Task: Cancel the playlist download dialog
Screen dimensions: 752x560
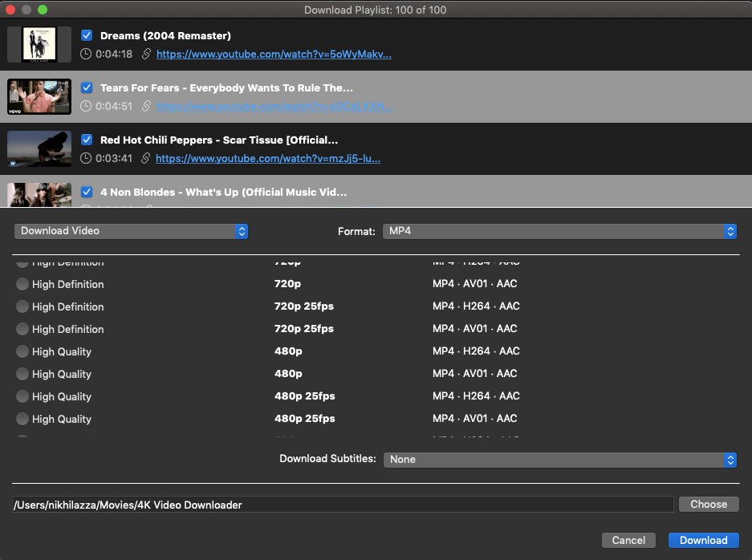Action: point(628,540)
